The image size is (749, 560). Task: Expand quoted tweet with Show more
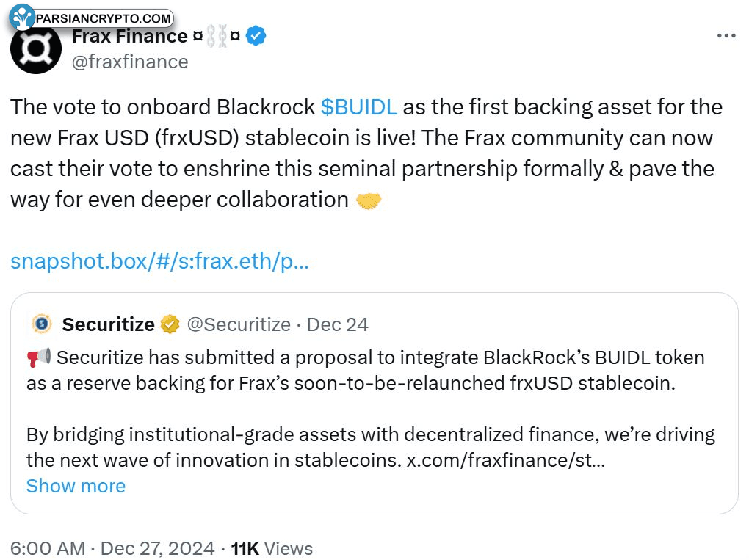(x=76, y=486)
